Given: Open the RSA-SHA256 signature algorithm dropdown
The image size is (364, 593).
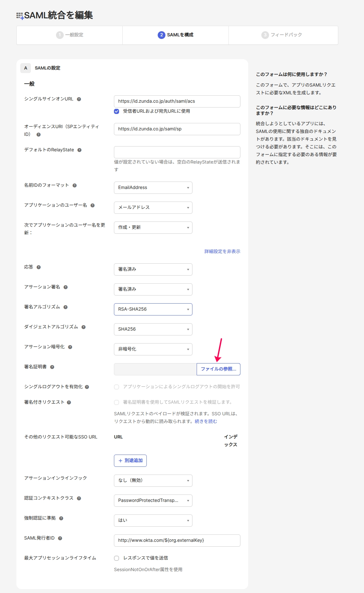Looking at the screenshot, I should pyautogui.click(x=153, y=309).
